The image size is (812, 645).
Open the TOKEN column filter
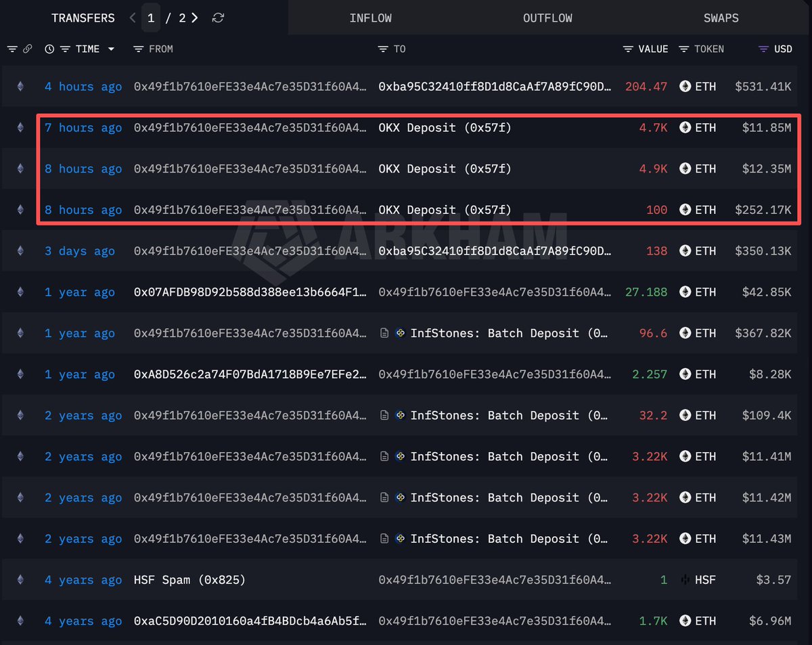tap(684, 49)
